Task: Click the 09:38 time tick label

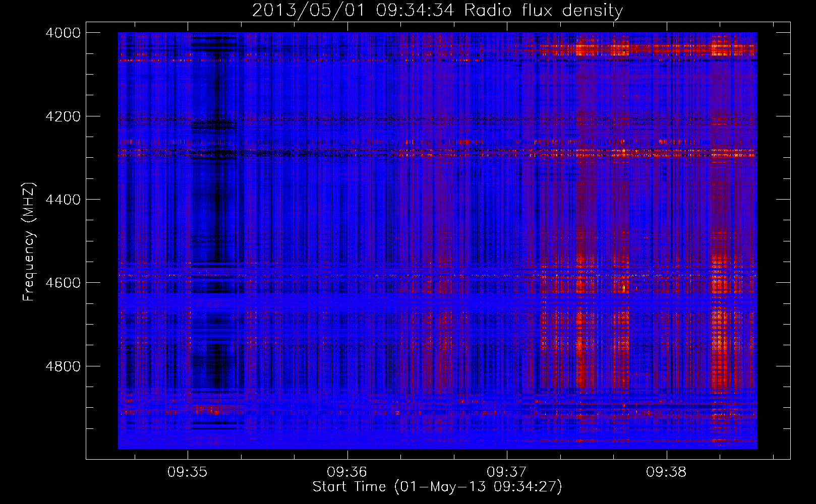Action: coord(666,472)
